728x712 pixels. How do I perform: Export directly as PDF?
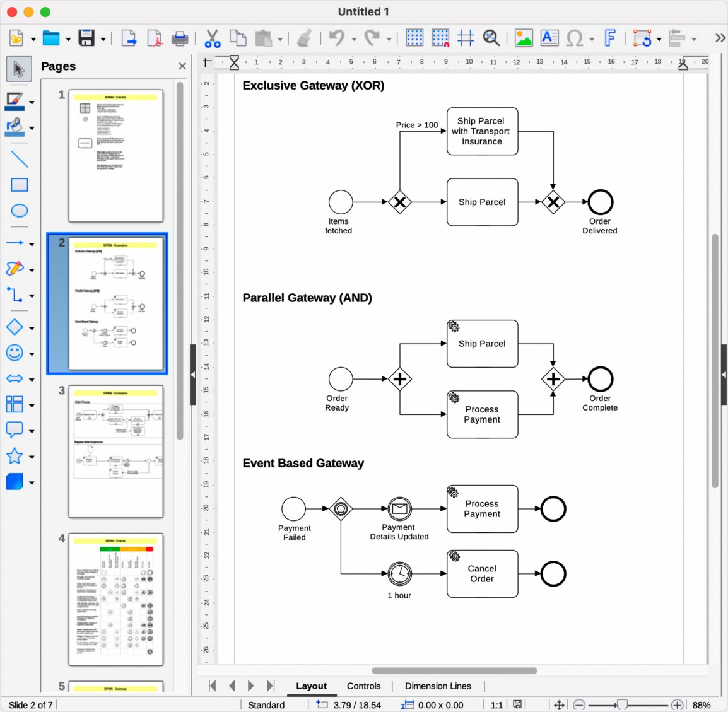(154, 38)
